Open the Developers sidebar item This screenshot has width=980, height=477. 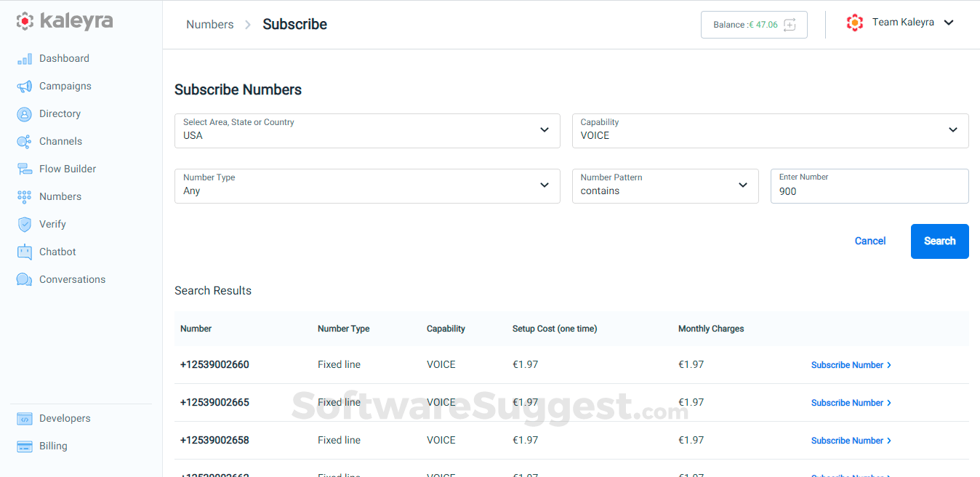pos(65,419)
